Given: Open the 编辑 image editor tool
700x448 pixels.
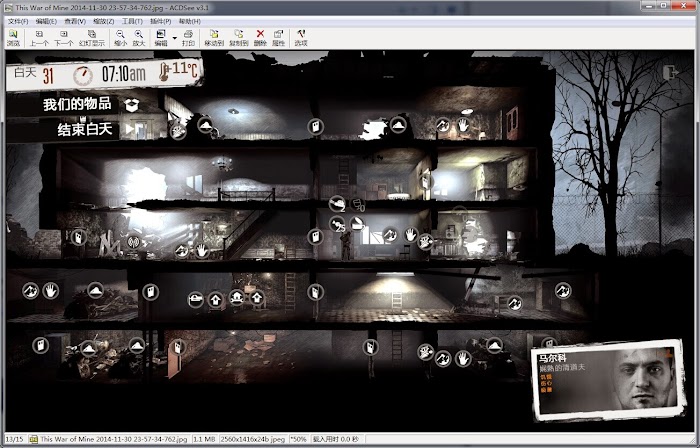Looking at the screenshot, I should pos(161,38).
